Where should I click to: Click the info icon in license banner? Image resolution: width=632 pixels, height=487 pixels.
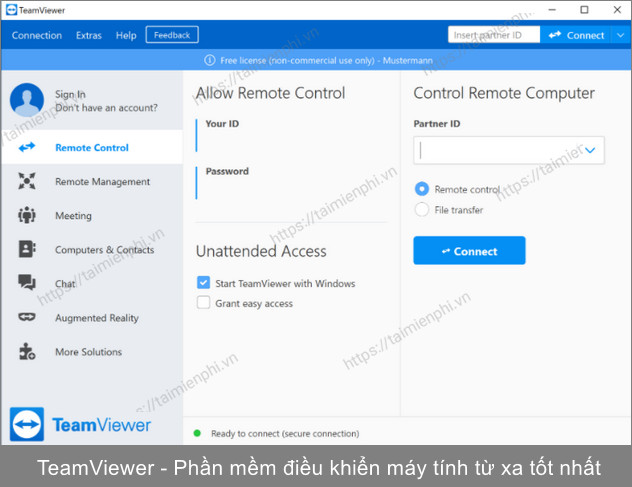(x=210, y=60)
